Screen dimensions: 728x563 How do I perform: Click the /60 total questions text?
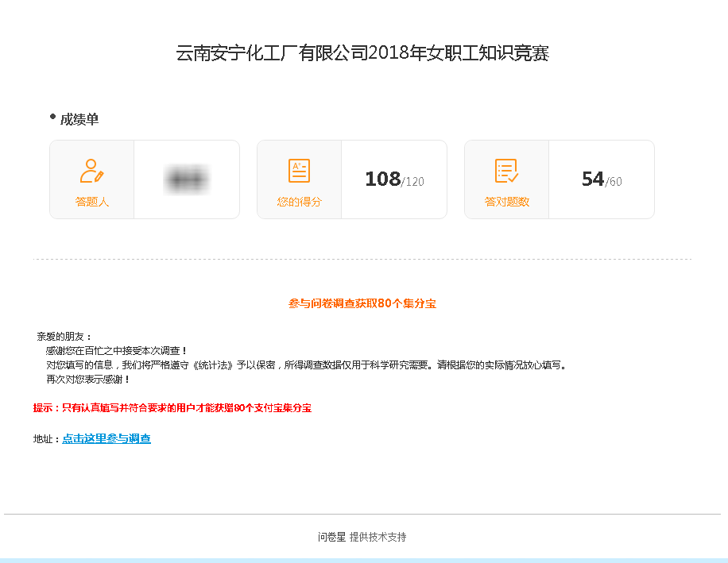(614, 182)
